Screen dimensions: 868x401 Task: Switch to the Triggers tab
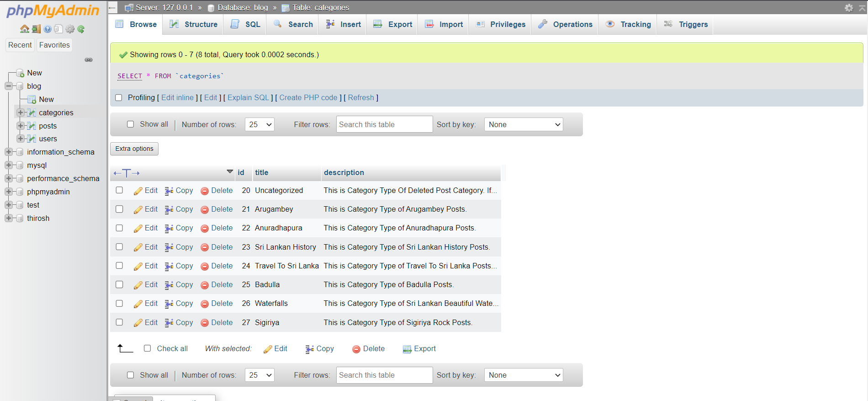686,24
